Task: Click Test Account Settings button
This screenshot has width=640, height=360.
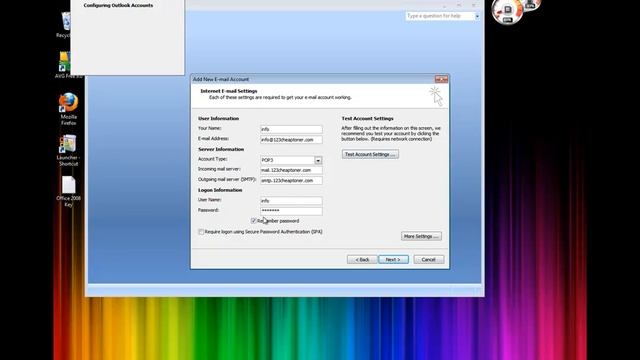Action: (370, 154)
